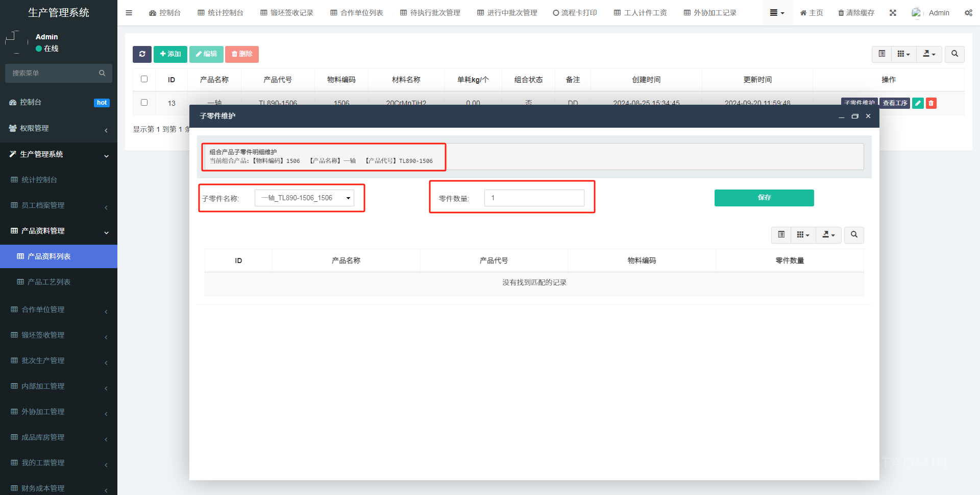Click the red delete icon in row 13
The image size is (980, 495).
(x=931, y=103)
